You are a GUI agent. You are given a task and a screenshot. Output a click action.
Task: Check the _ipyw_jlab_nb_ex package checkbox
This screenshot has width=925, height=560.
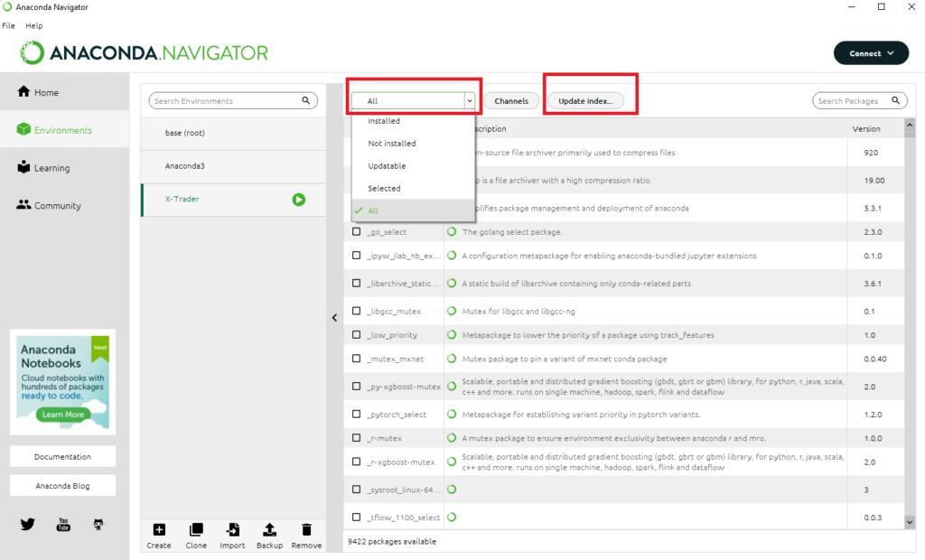356,255
